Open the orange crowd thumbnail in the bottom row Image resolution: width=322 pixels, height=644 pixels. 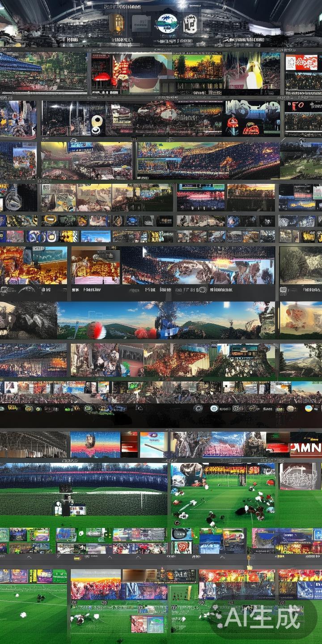coord(96,584)
